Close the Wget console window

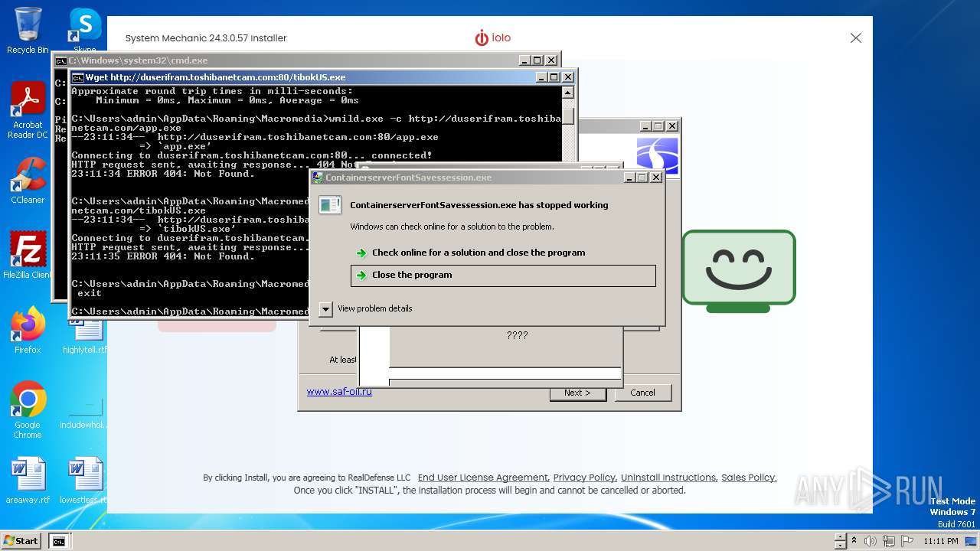point(568,77)
